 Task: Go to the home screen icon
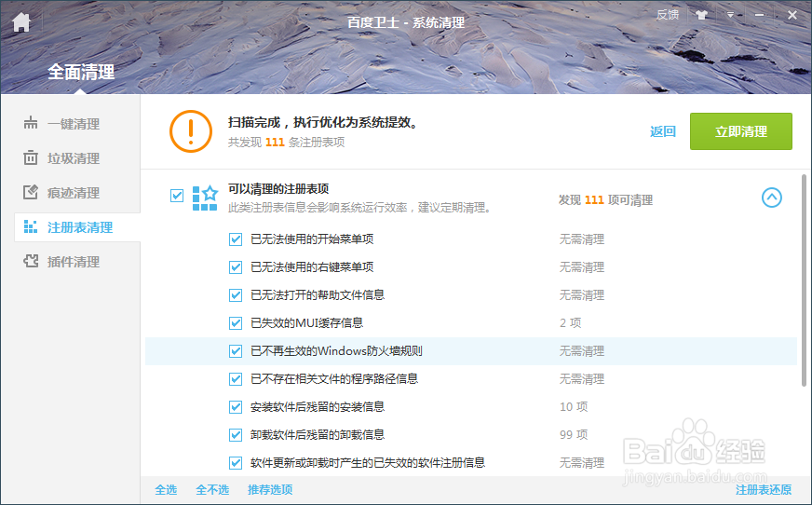pyautogui.click(x=21, y=22)
